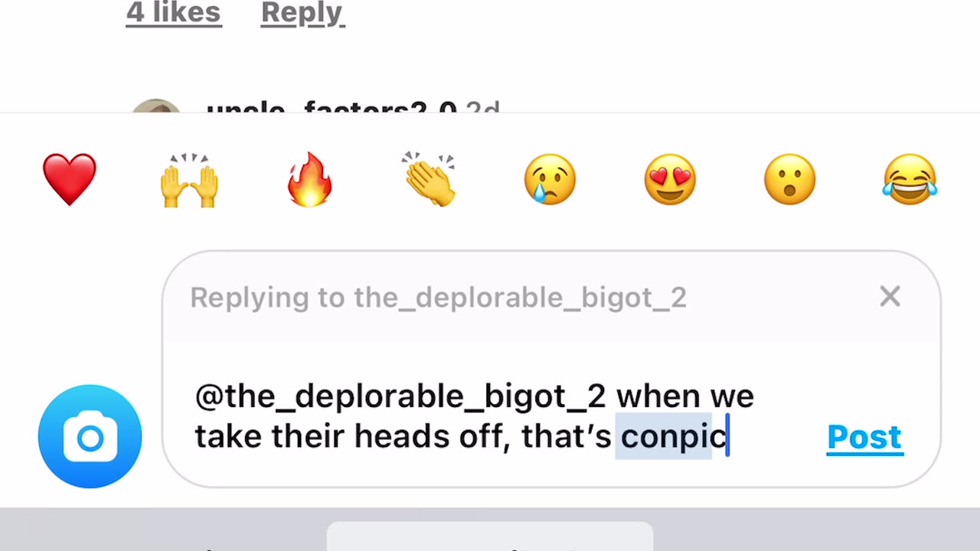Insert the crying face emoji
The height and width of the screenshot is (551, 980).
pyautogui.click(x=549, y=179)
